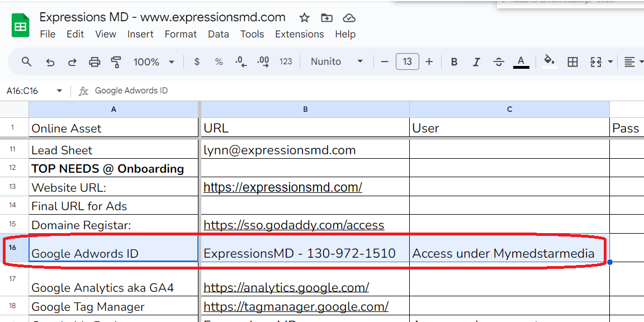Viewport: 644px width, 322px height.
Task: Open the Extensions menu
Action: [x=300, y=34]
